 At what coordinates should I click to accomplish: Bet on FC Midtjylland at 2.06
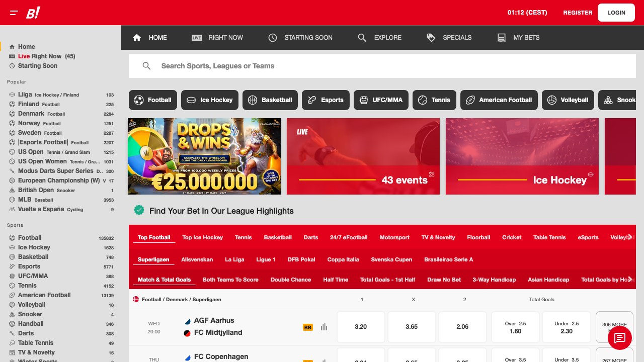coord(462,327)
